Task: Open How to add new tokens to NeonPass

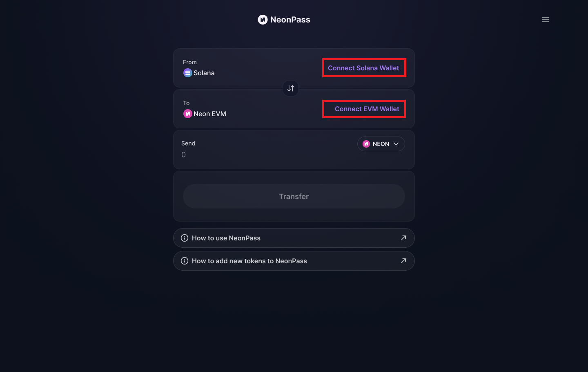Action: [x=294, y=261]
